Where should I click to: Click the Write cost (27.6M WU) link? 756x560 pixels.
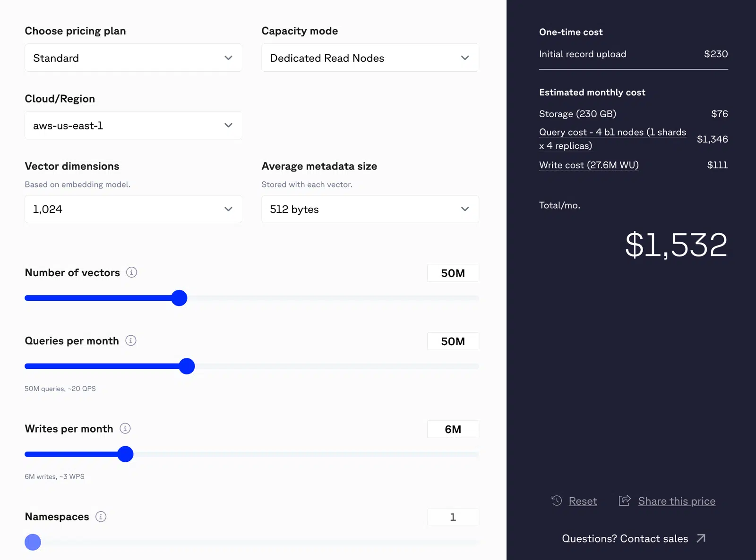click(x=589, y=165)
